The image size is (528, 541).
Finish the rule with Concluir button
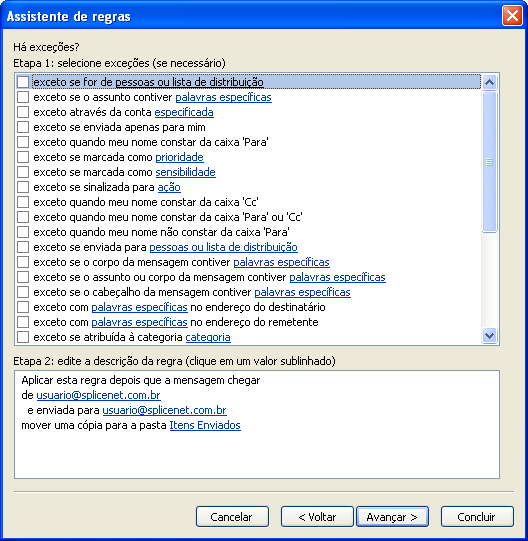click(x=477, y=517)
